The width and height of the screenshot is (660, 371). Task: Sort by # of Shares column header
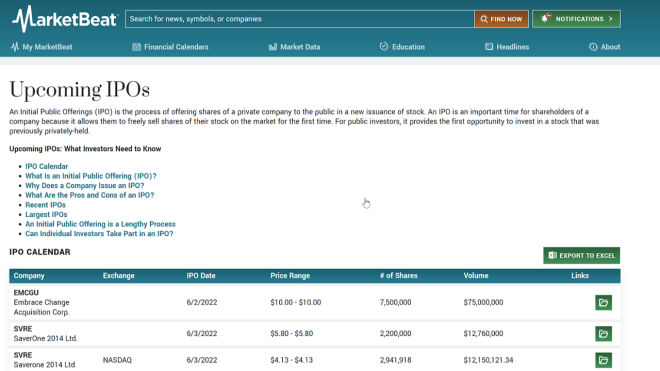399,276
